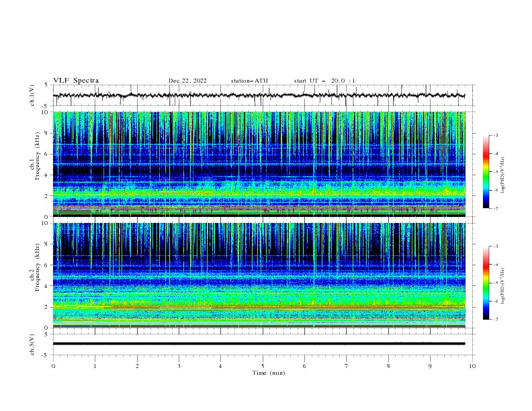Screen dimensions: 532x411
Task: Click the date label 'Dec. 22, 2022'
Action: tap(187, 81)
